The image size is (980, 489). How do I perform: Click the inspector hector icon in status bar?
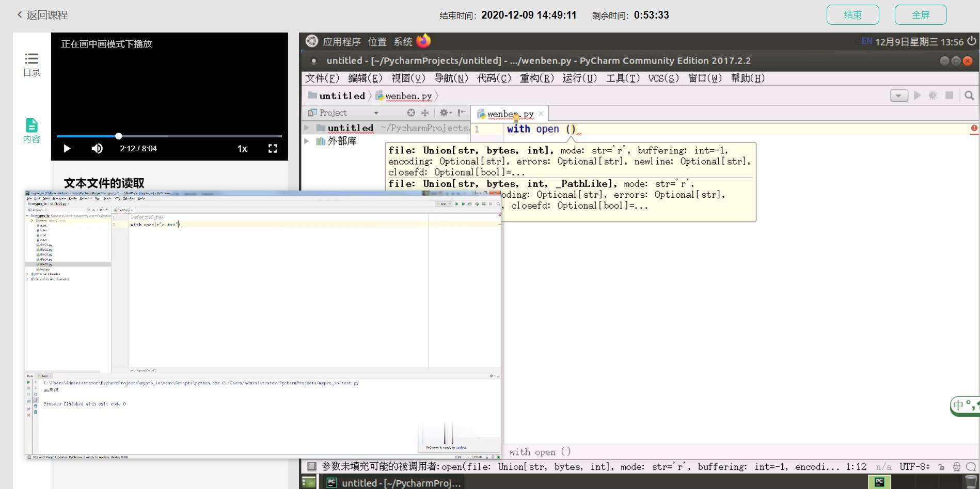[x=956, y=467]
